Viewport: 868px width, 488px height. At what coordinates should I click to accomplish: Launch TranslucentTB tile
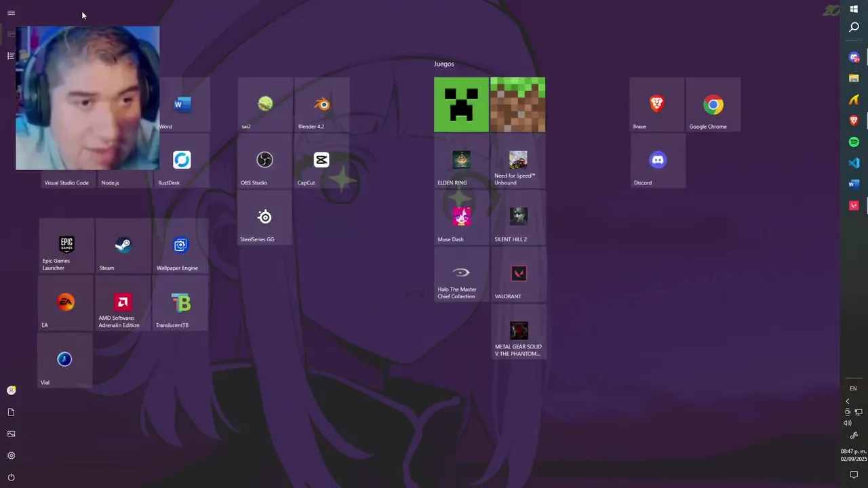tap(180, 303)
